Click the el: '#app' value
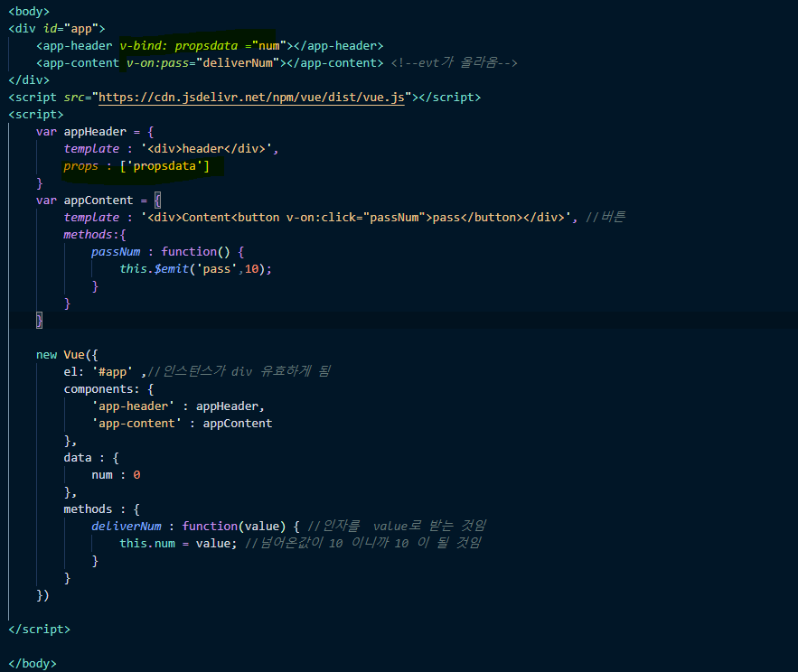Image resolution: width=798 pixels, height=672 pixels. point(112,372)
